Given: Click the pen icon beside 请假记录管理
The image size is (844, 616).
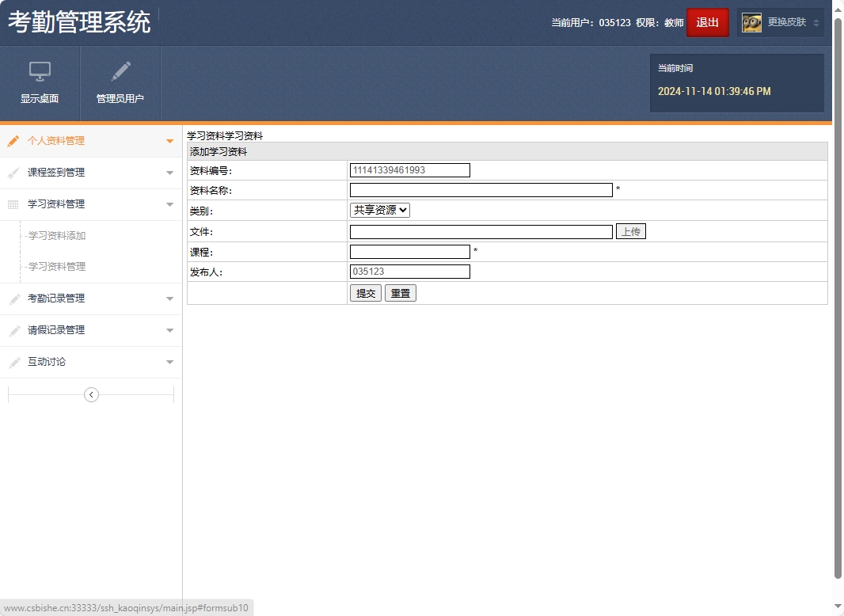Looking at the screenshot, I should click(13, 330).
